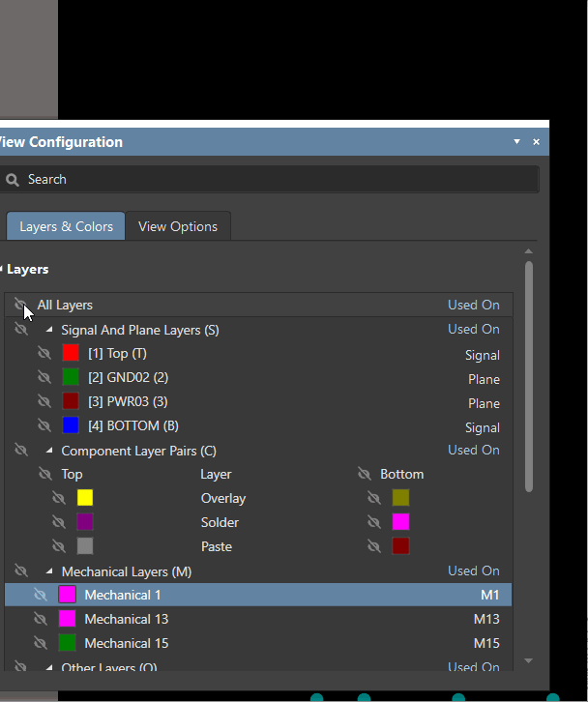
Task: Click the scrollbar down arrow
Action: click(528, 660)
